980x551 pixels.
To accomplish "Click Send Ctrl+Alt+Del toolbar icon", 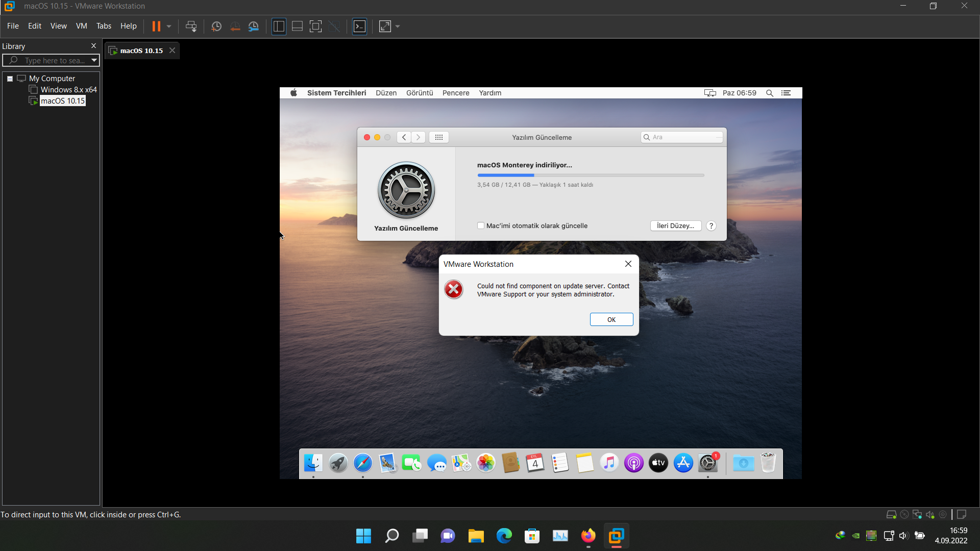I will pos(191,26).
